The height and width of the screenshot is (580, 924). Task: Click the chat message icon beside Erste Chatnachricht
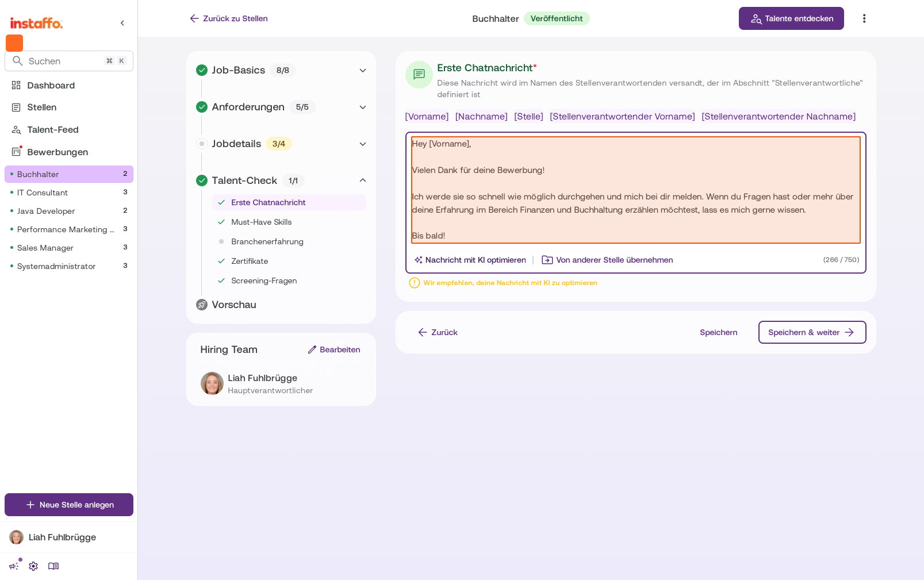pos(419,75)
